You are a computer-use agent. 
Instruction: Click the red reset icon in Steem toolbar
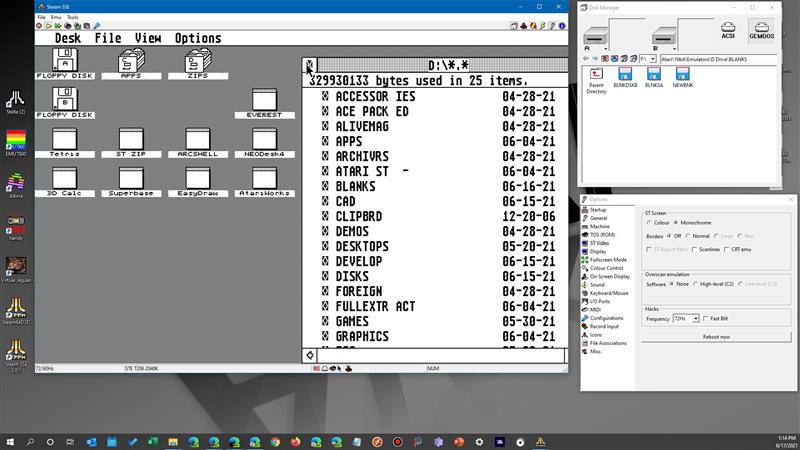click(39, 26)
